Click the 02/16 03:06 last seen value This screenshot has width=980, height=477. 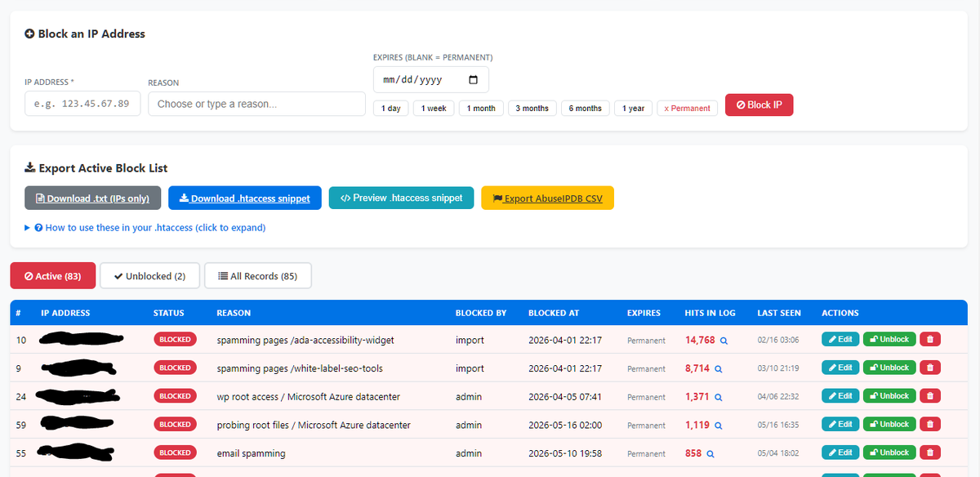778,340
